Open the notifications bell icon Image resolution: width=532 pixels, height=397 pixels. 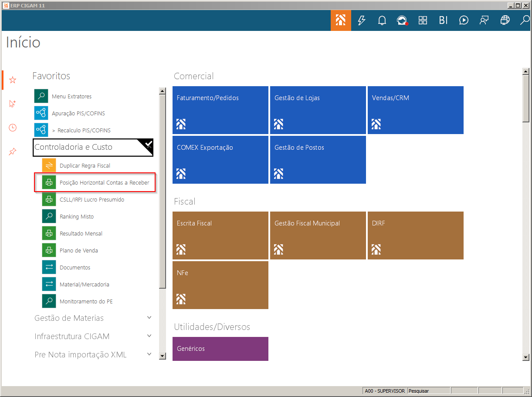[x=382, y=20]
